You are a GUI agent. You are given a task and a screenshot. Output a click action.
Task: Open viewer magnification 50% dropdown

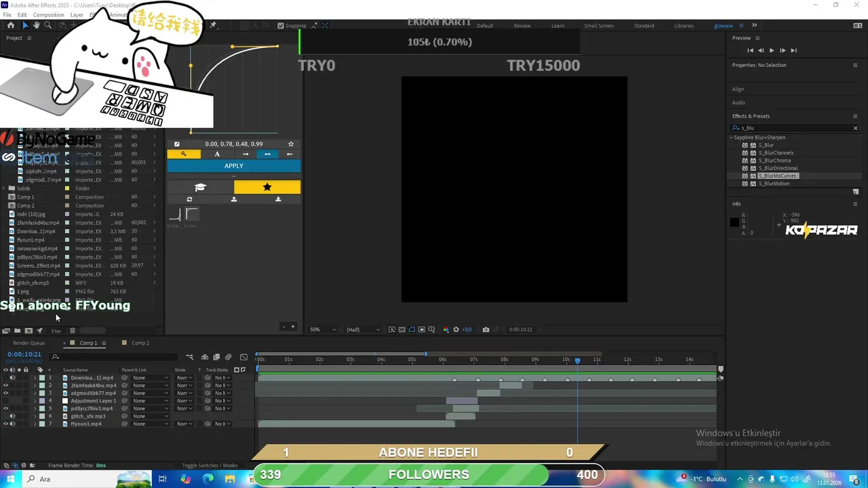[323, 329]
